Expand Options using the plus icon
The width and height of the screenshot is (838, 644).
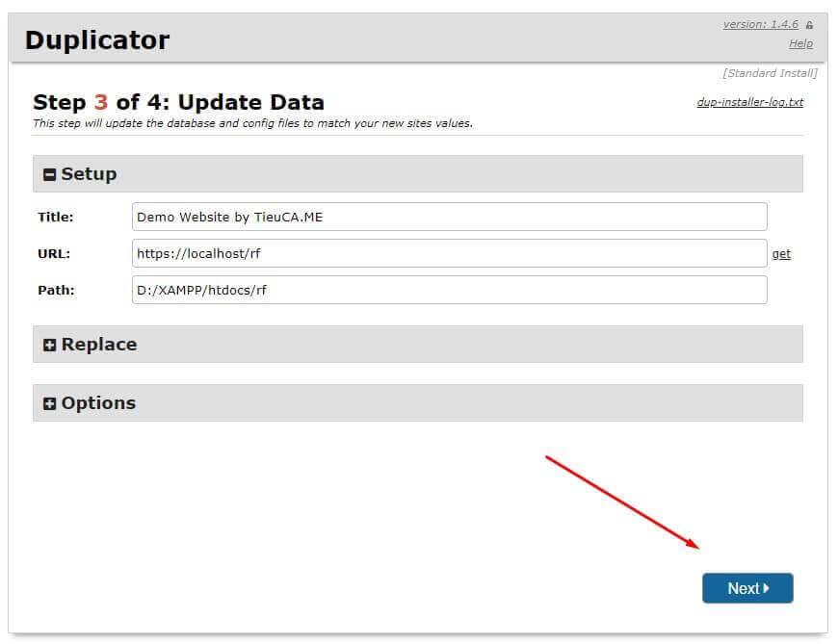(x=49, y=403)
